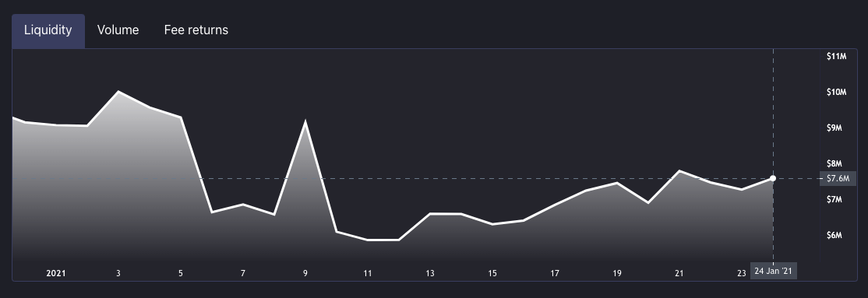Select the Fee returns tab
The width and height of the screenshot is (868, 298).
196,30
